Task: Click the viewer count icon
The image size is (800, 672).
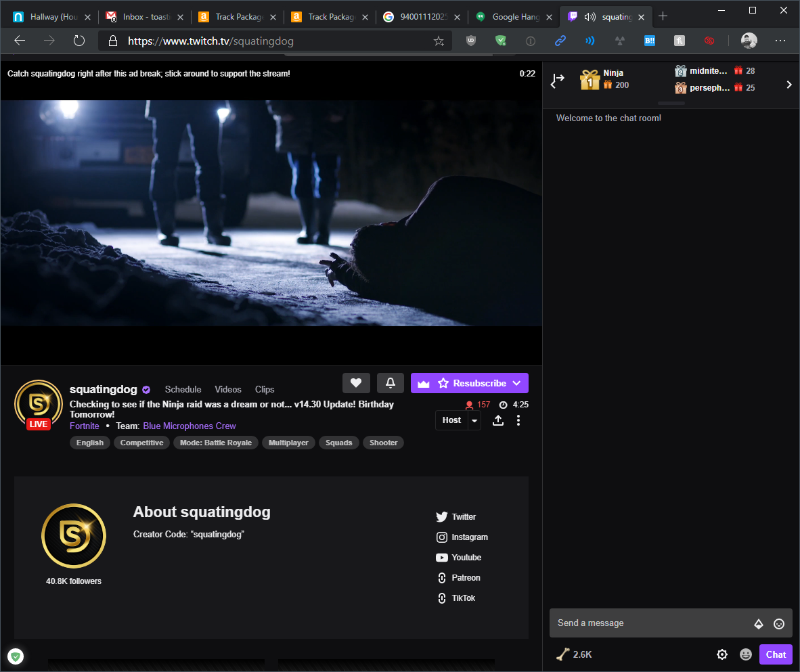Action: point(470,405)
